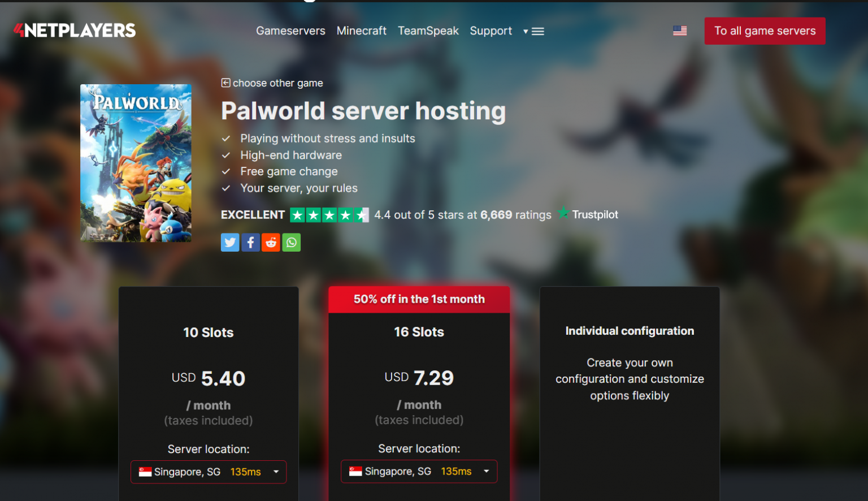868x501 pixels.
Task: Click the EXCELLENT rating label
Action: coord(253,215)
